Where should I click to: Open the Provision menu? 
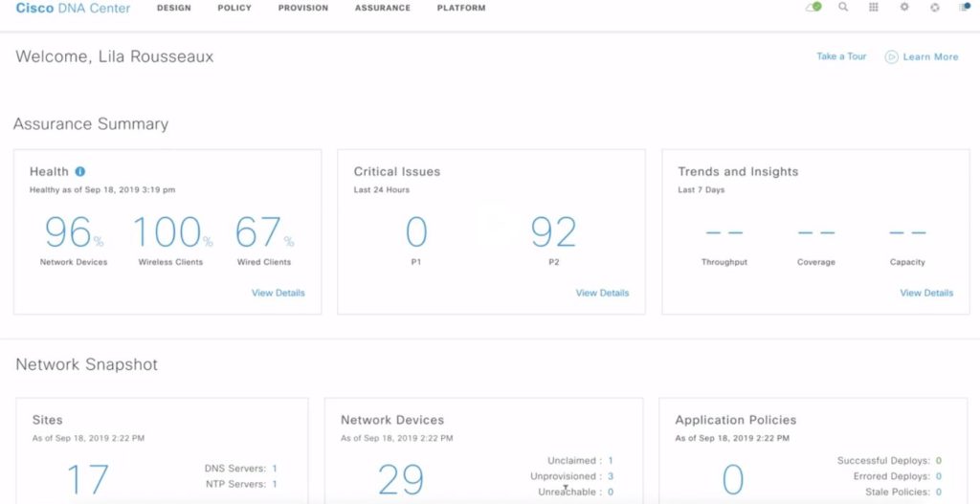coord(302,8)
